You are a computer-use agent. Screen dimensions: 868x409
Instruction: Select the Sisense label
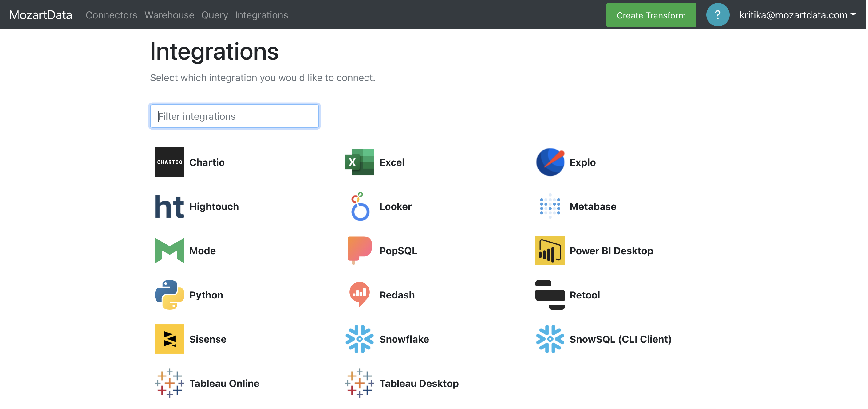[x=208, y=339]
